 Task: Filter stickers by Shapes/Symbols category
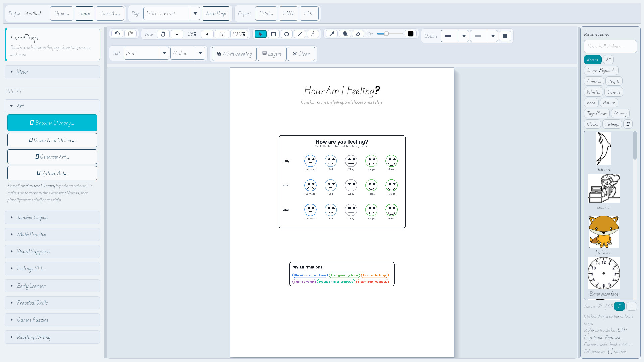tap(601, 70)
